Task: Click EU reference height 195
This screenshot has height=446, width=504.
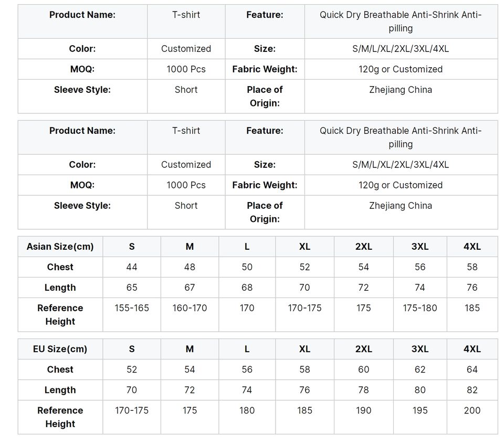Action: (420, 410)
